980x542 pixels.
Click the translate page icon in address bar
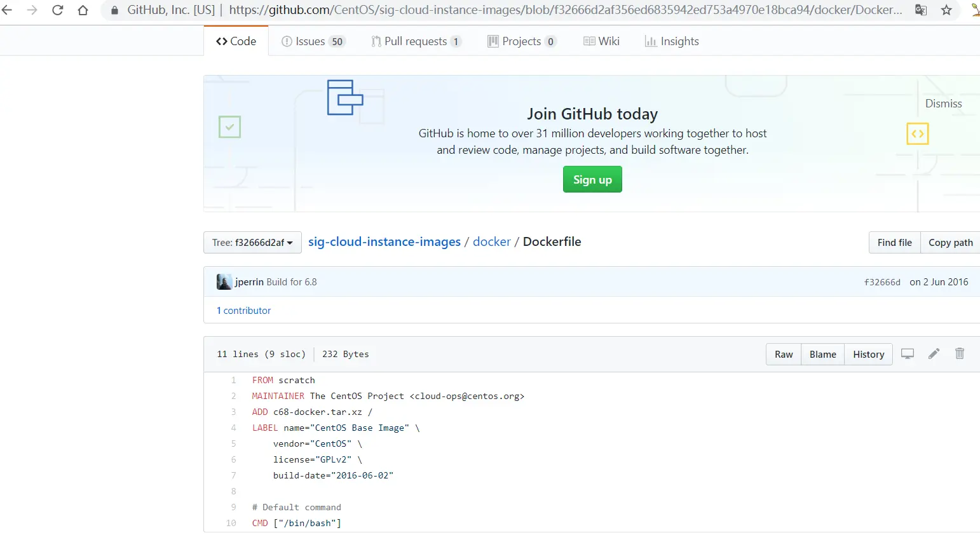pyautogui.click(x=920, y=10)
